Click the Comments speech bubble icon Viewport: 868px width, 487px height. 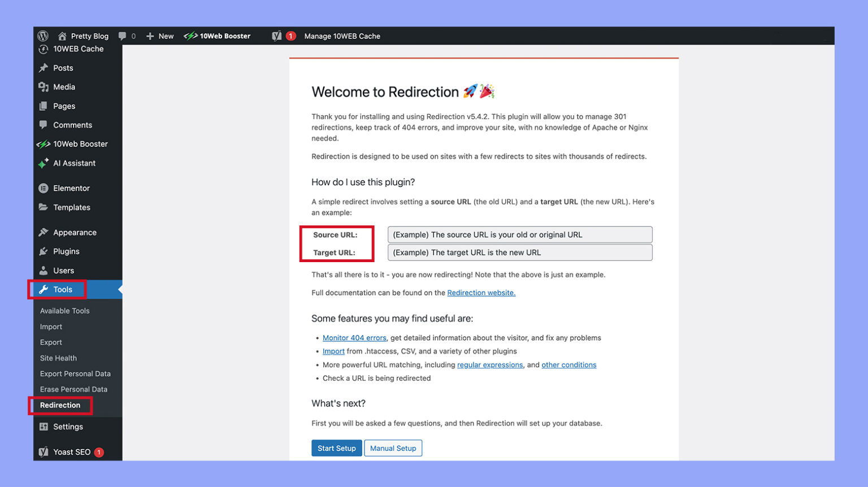44,125
